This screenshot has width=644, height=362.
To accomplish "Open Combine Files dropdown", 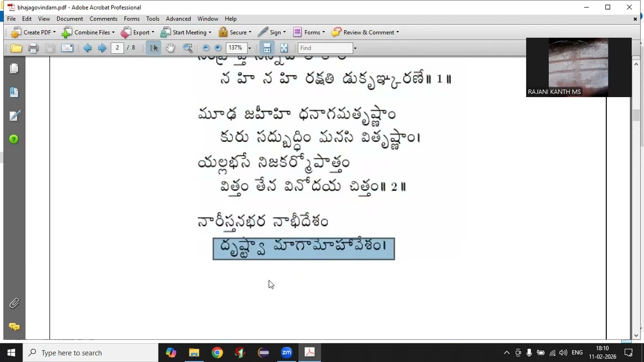I will pos(88,32).
